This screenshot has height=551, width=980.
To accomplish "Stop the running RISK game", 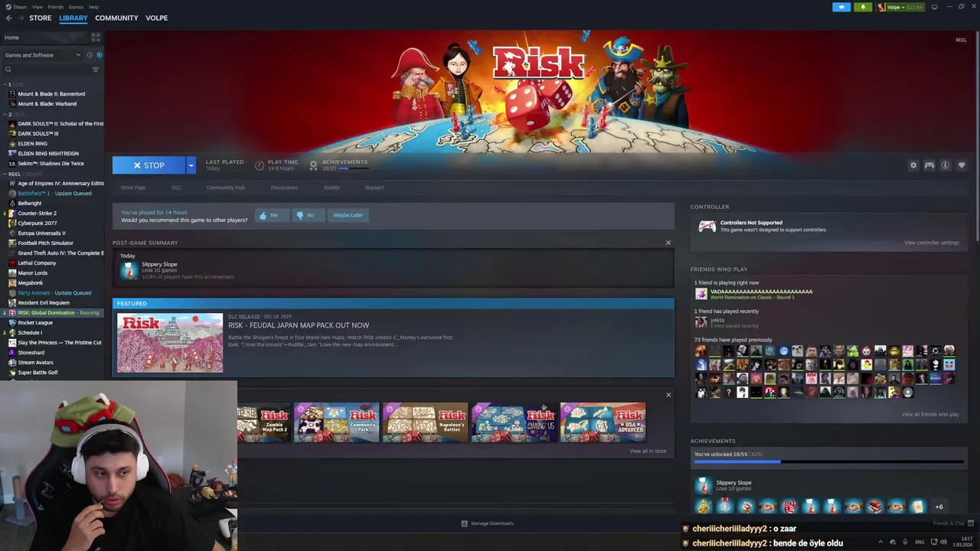I will click(149, 165).
